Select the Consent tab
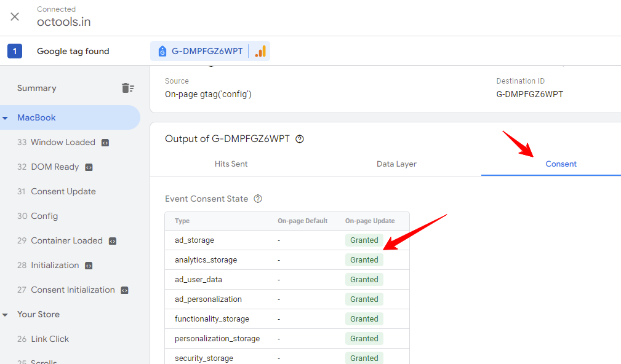This screenshot has width=621, height=364. coord(561,164)
